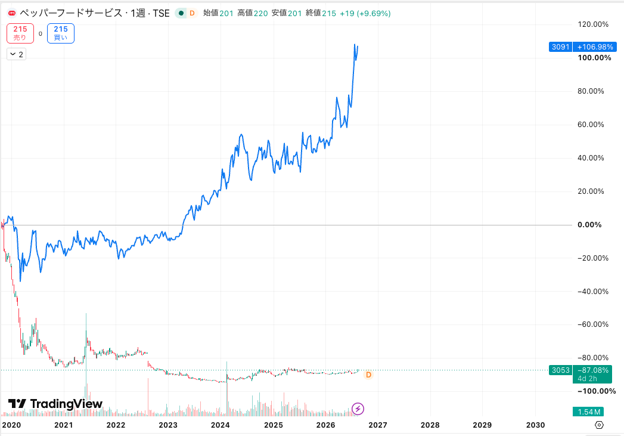Change the 1週 interval in the title

pyautogui.click(x=138, y=14)
